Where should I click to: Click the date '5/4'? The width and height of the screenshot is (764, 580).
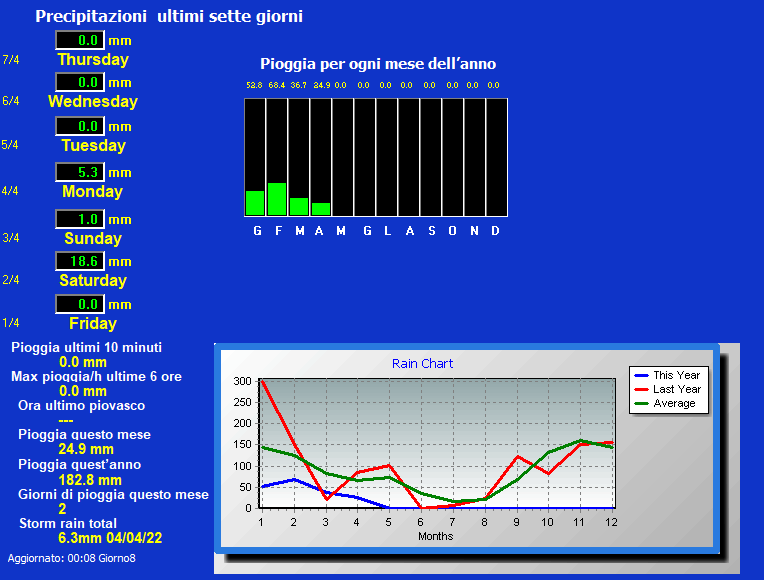coord(10,145)
